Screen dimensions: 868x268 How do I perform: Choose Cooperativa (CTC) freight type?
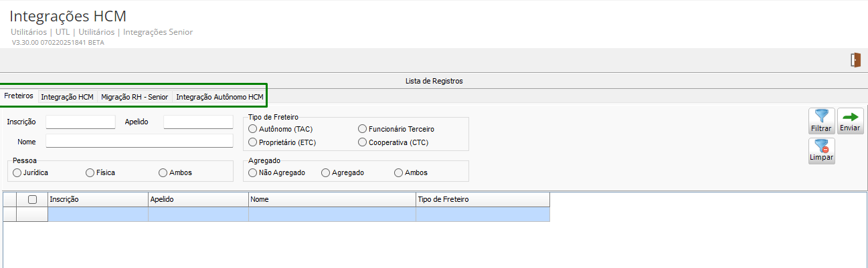click(x=363, y=142)
